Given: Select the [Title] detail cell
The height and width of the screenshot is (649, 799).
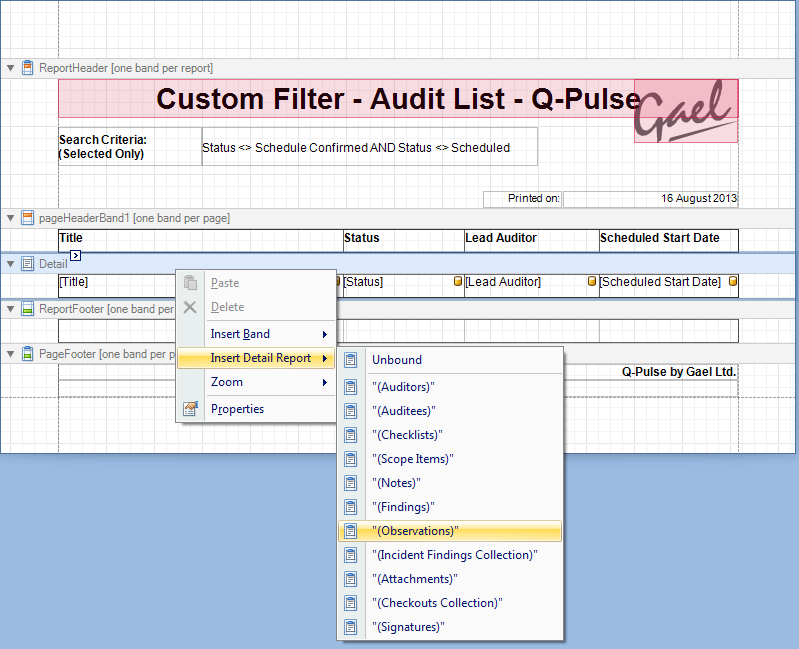Looking at the screenshot, I should click(117, 285).
